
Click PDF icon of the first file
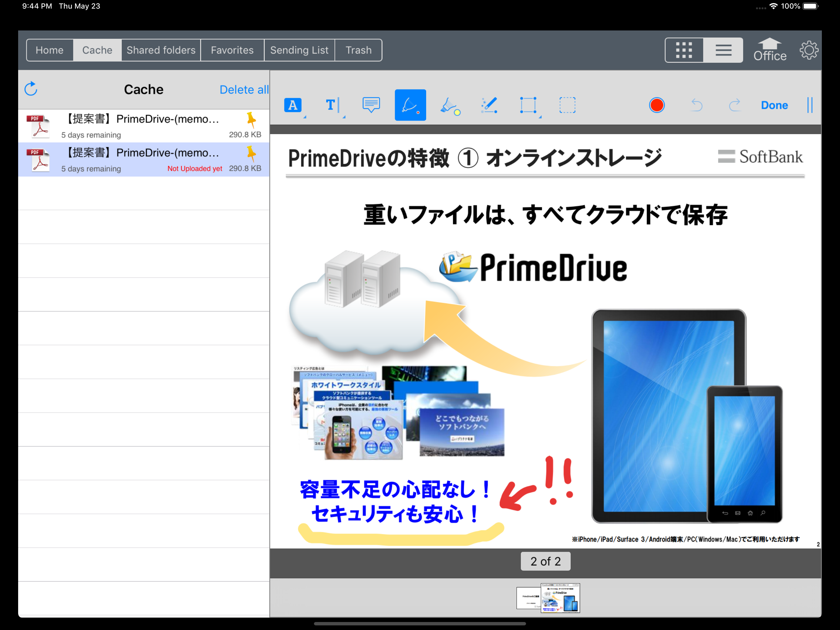(38, 126)
